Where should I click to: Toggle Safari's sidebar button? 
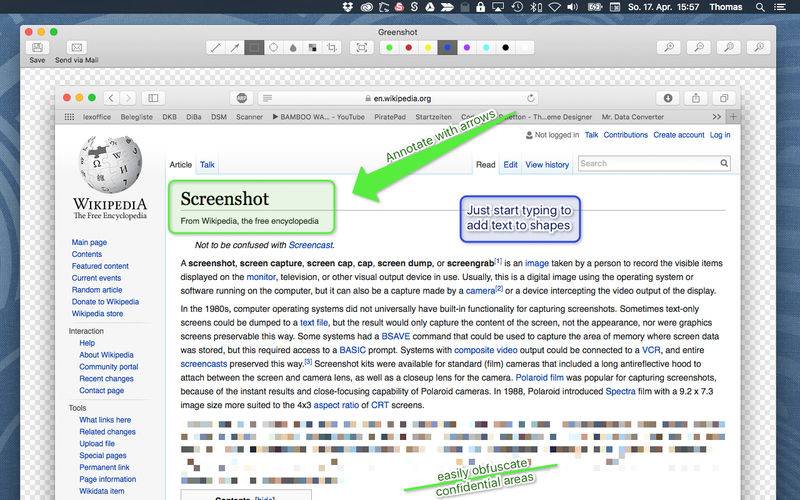point(153,98)
